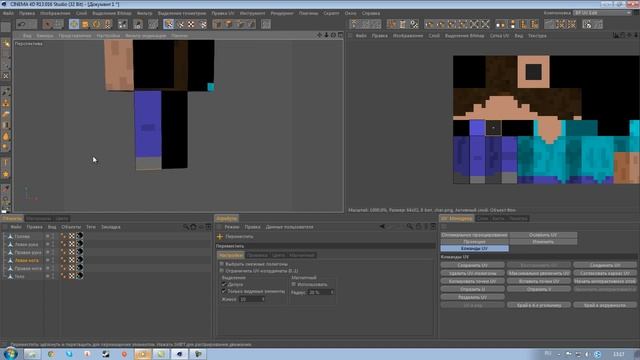This screenshot has width=640, height=360.
Task: Open the BP UV Edit layout dropdown
Action: 602,13
